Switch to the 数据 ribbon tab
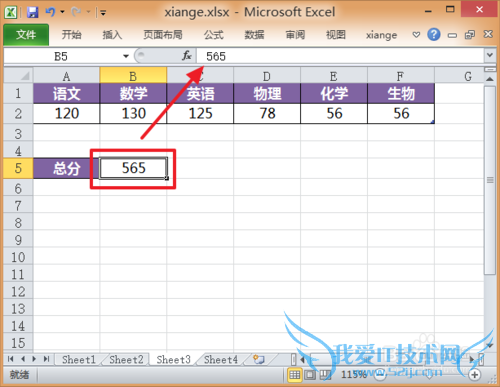 (x=254, y=35)
